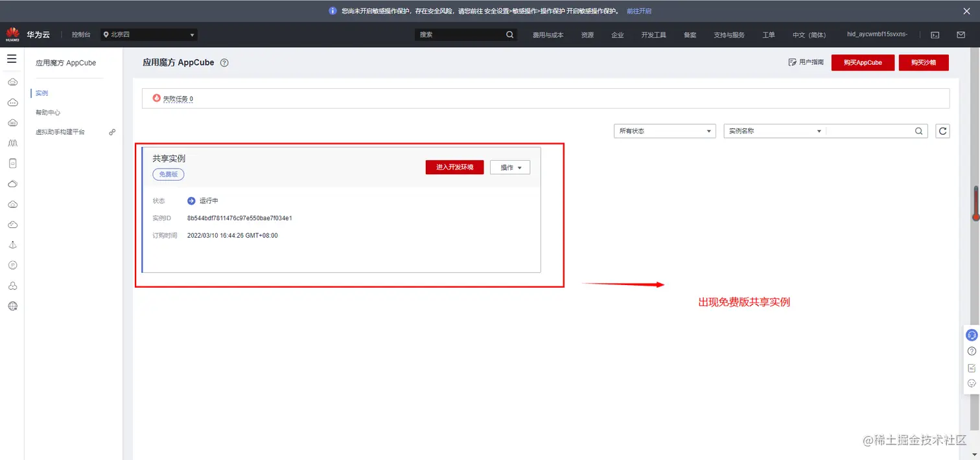
Task: Open the floating feedback note icon
Action: (971, 367)
